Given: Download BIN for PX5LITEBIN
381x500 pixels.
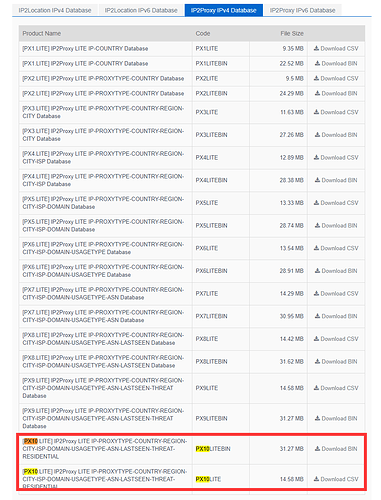Looking at the screenshot, I should pyautogui.click(x=336, y=226).
